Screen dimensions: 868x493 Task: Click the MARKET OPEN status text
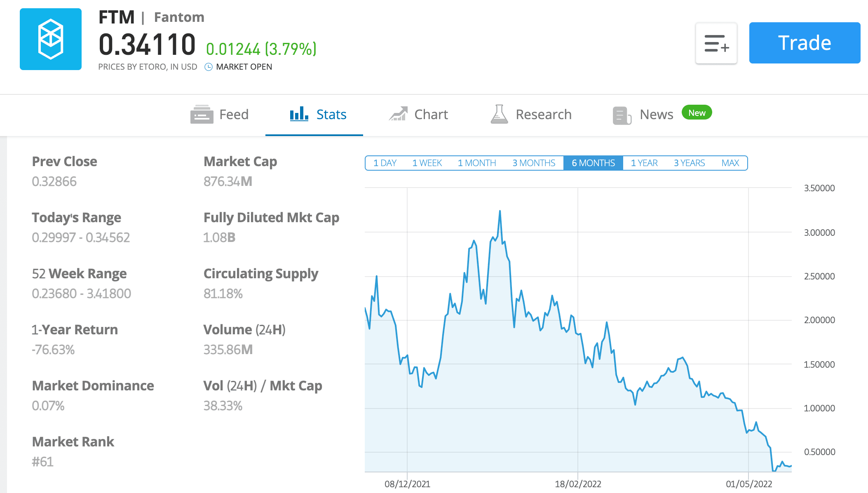tap(244, 67)
